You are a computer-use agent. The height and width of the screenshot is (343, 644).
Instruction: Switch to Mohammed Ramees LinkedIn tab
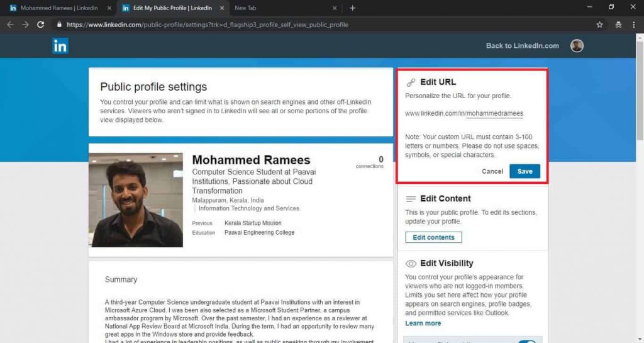click(59, 8)
